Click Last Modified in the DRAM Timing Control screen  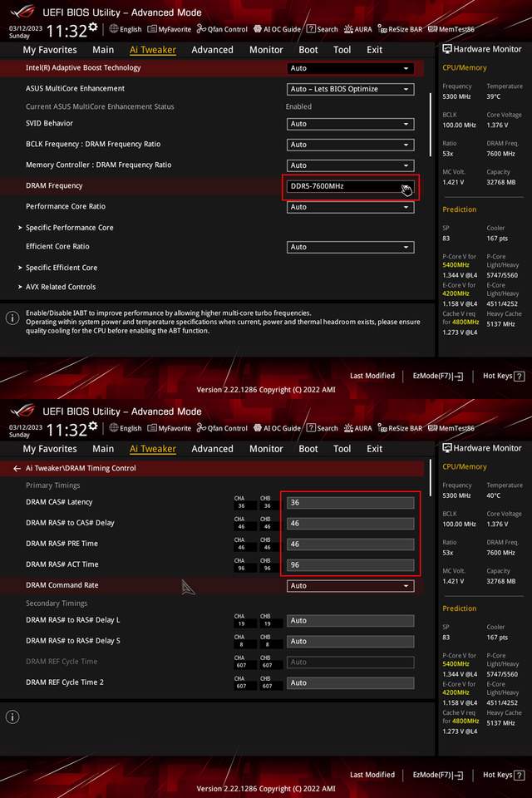(x=372, y=775)
